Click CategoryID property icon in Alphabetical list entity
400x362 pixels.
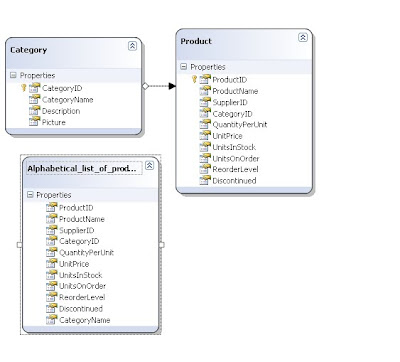click(51, 241)
